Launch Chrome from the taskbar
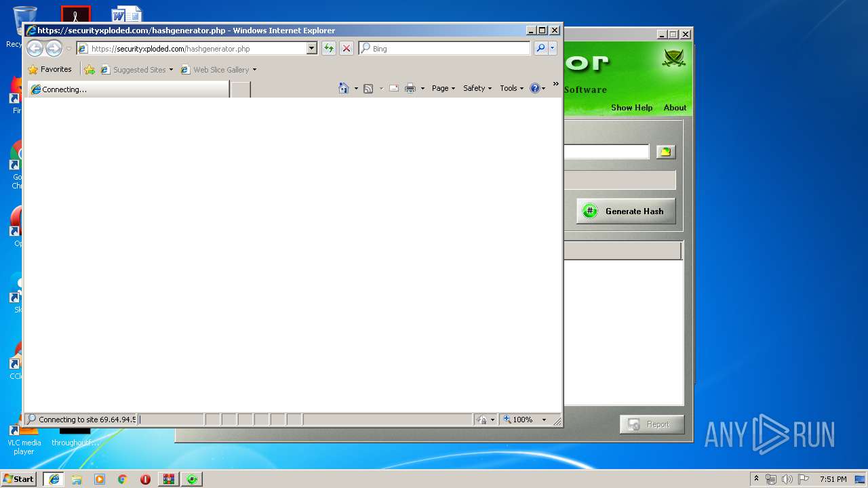The image size is (868, 488). [x=123, y=479]
